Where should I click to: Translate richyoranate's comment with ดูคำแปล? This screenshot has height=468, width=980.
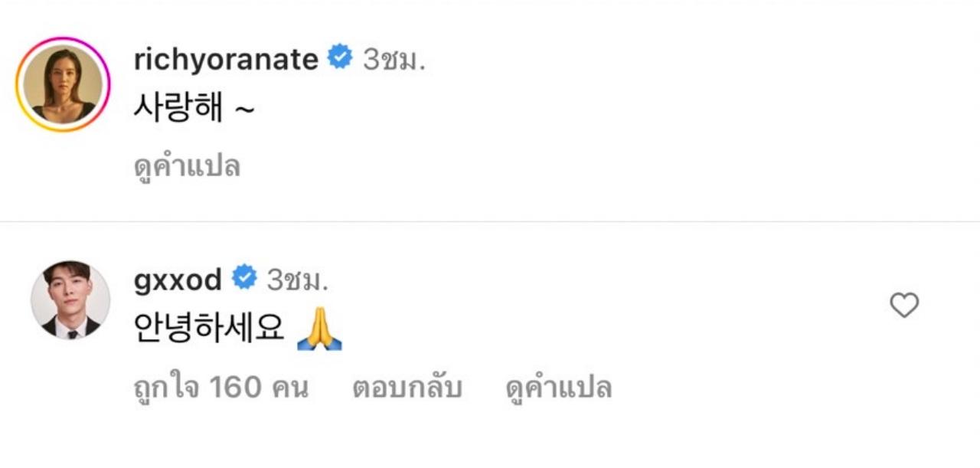click(187, 165)
